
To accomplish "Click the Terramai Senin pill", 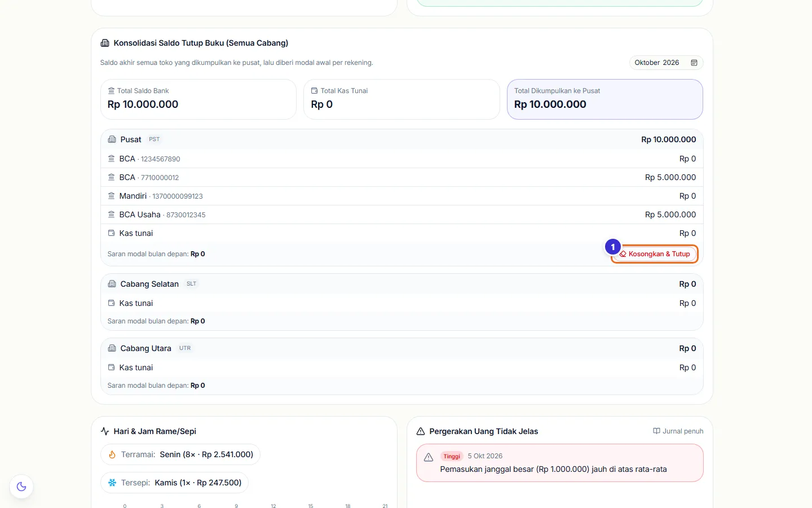I will pyautogui.click(x=180, y=454).
